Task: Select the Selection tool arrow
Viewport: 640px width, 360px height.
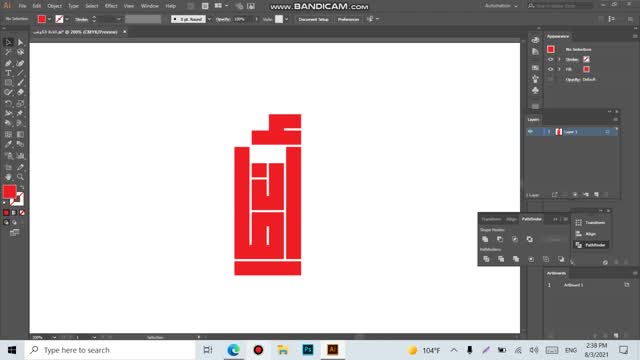Action: point(8,42)
